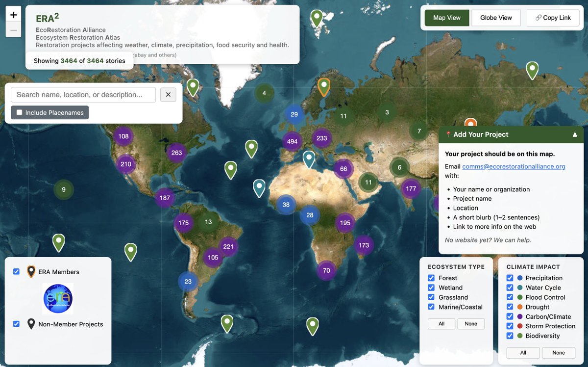588x367 pixels.
Task: Uncheck the Water Cycle checkbox
Action: [510, 288]
